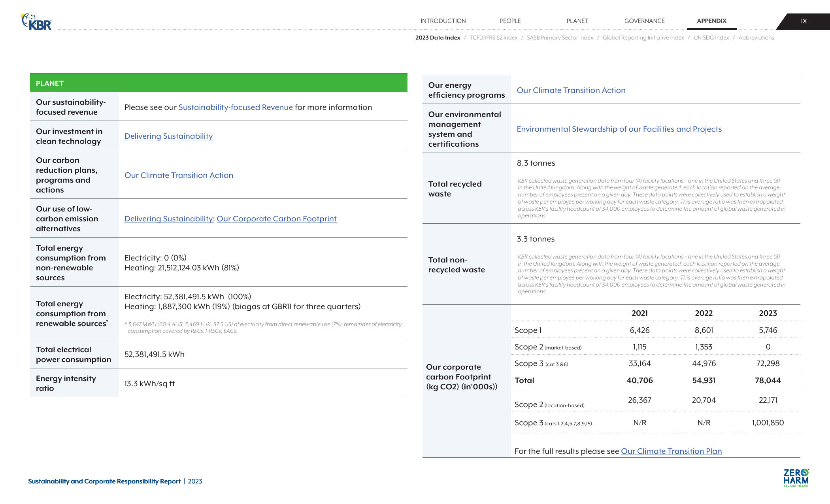
Task: Open the UN SDG Index link
Action: [711, 38]
